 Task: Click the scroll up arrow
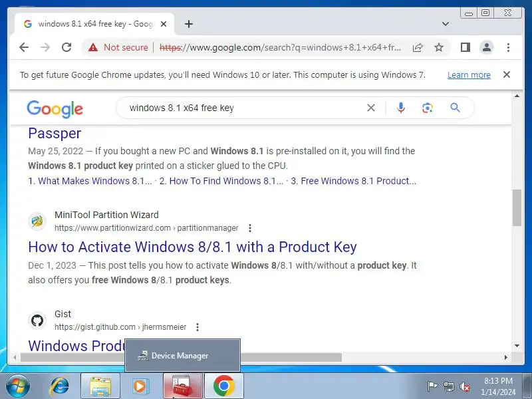pyautogui.click(x=517, y=96)
